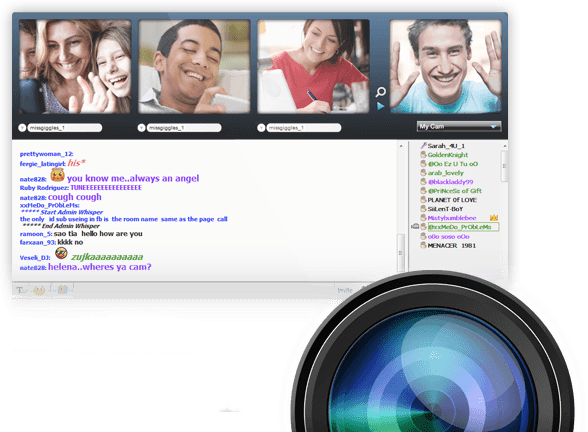588x432 pixels.
Task: Click username farxaan_93 in chat
Action: click(x=38, y=243)
